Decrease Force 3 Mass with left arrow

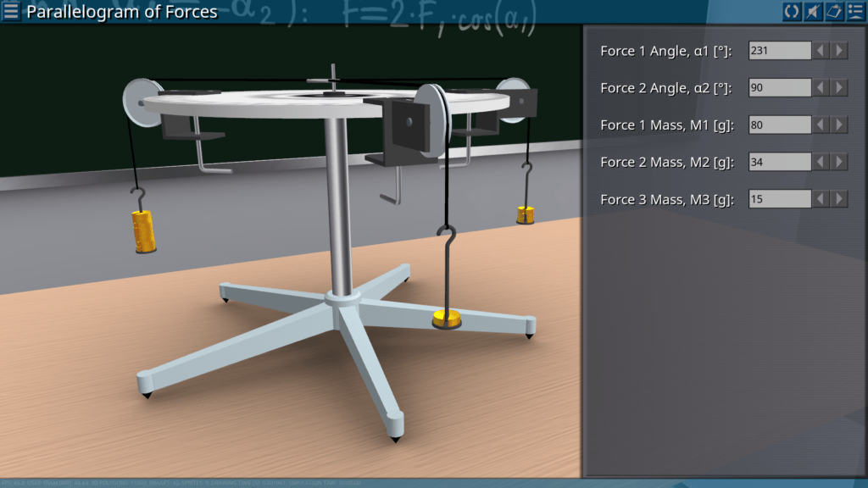tap(821, 199)
